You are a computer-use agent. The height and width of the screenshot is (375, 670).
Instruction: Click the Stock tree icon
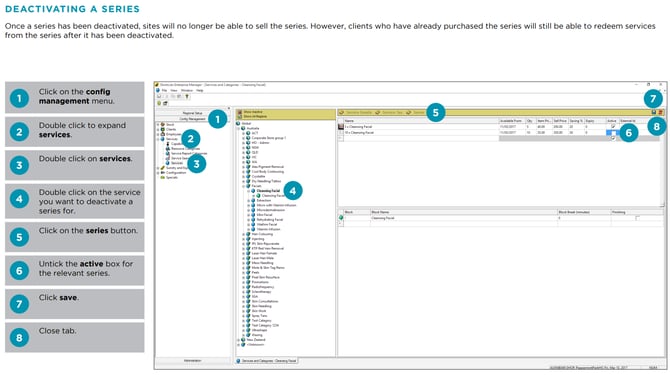163,125
